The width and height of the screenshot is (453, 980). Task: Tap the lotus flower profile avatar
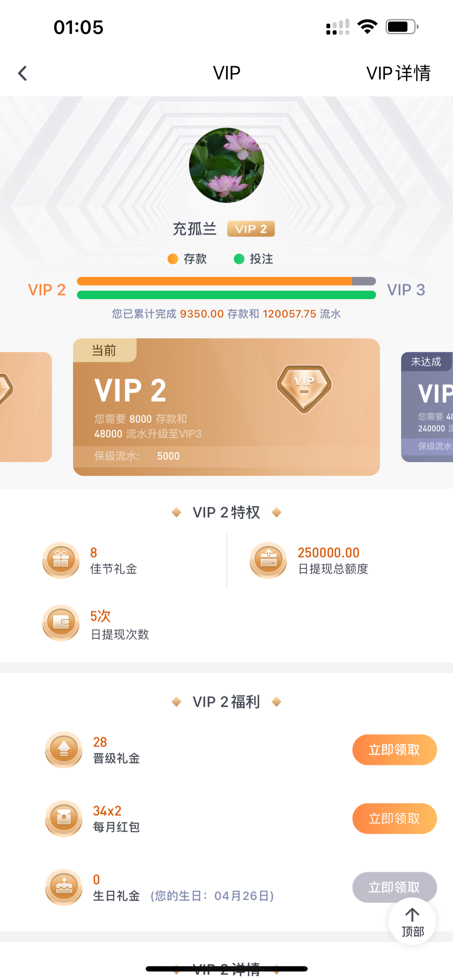point(226,165)
